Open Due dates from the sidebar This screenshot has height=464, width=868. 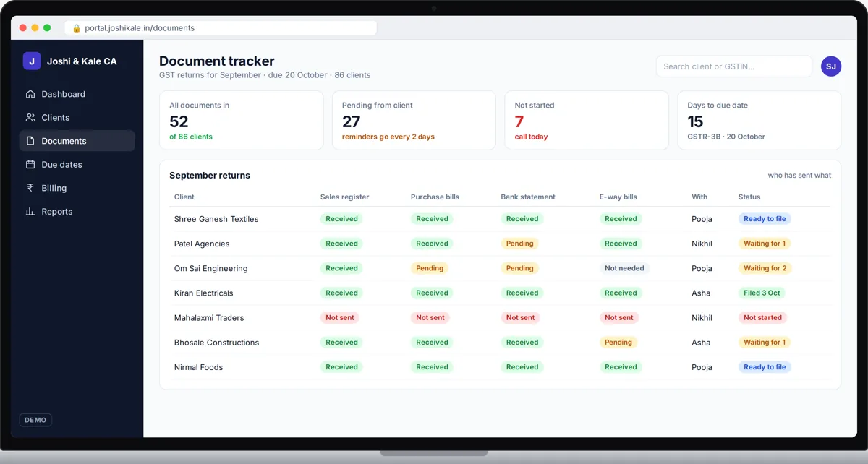(x=77, y=165)
